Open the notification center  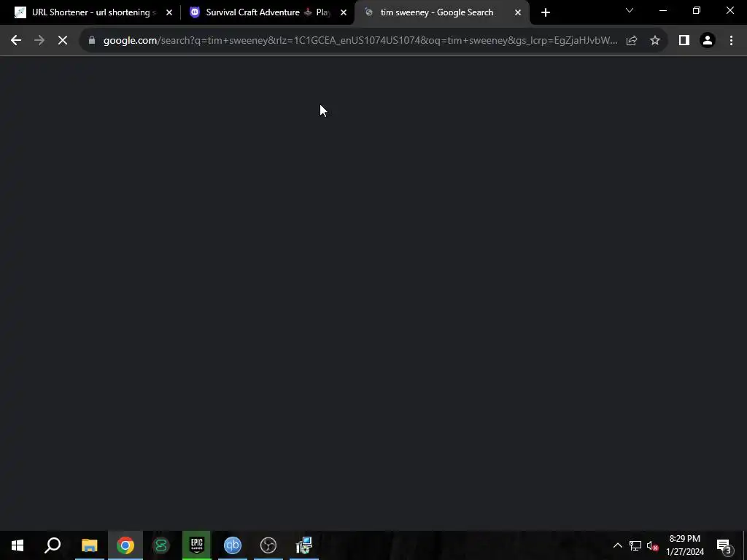pos(724,545)
